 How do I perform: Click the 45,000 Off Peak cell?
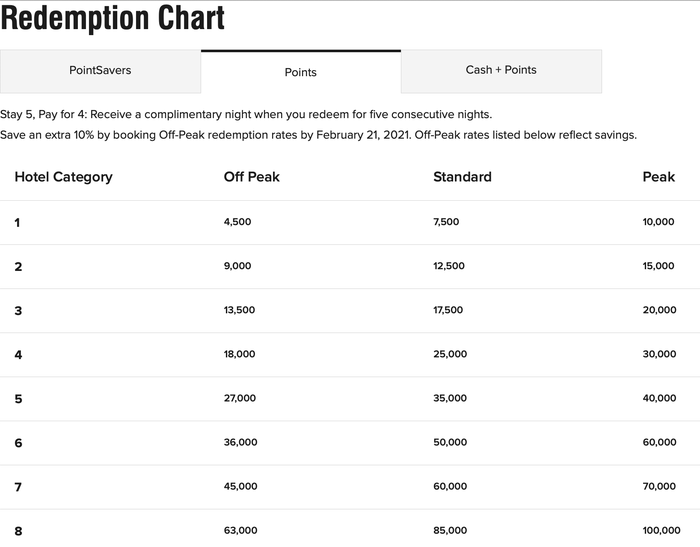240,486
